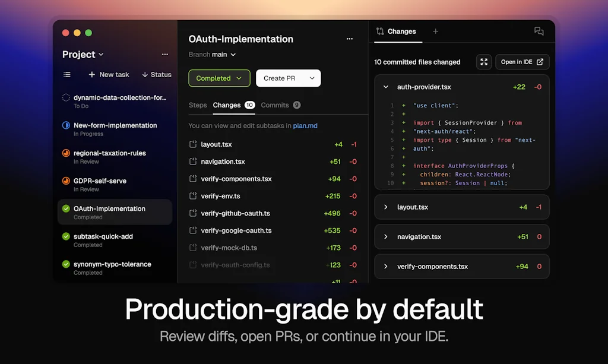Open the Project options ellipsis menu
Screen dimensions: 608x364
click(165, 55)
